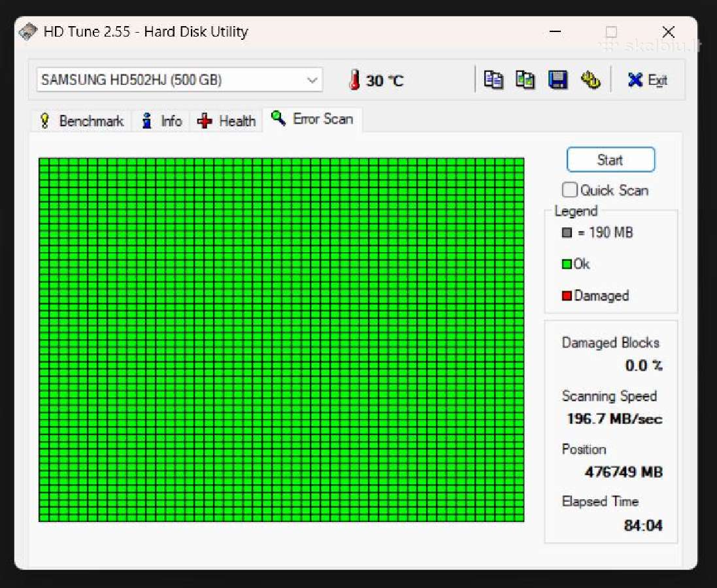The height and width of the screenshot is (588, 717).
Task: Click the save screenshot floppy disk icon
Action: point(558,80)
